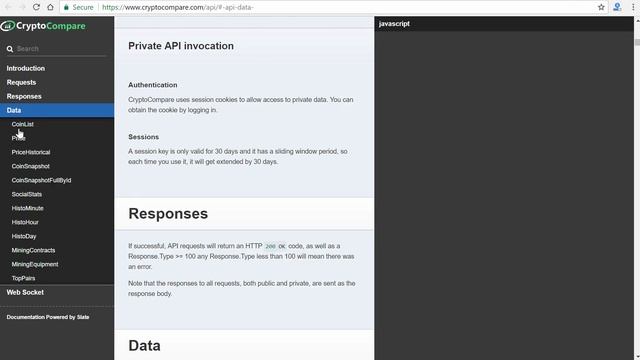Select the Data sidebar section
Image resolution: width=640 pixels, height=360 pixels.
tap(57, 110)
